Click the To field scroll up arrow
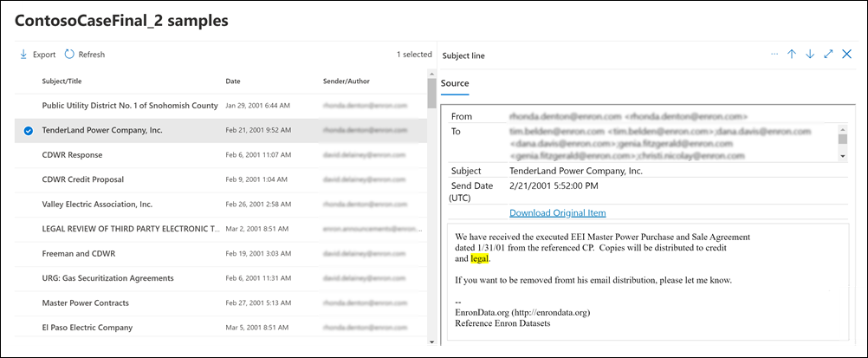 pyautogui.click(x=843, y=128)
